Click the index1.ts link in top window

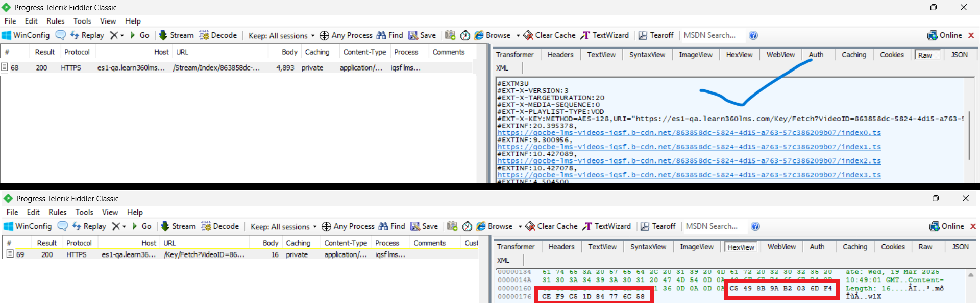(x=689, y=147)
